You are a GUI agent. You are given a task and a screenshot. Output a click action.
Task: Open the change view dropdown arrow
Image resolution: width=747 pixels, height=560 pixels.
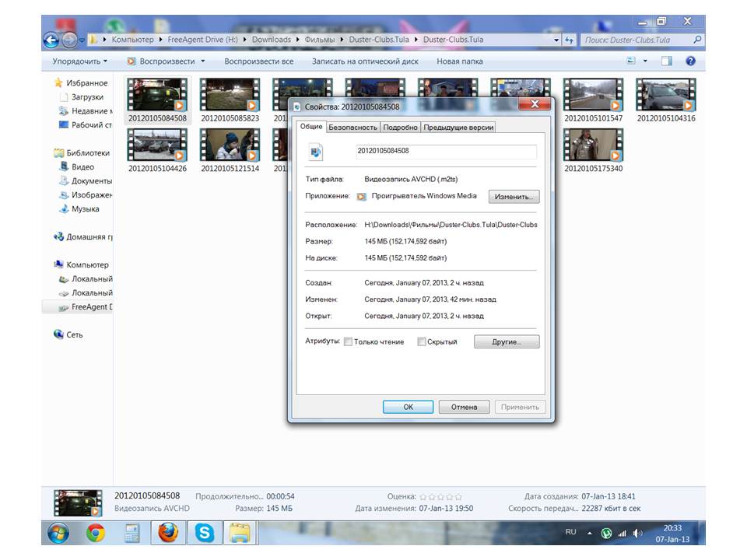pos(645,61)
